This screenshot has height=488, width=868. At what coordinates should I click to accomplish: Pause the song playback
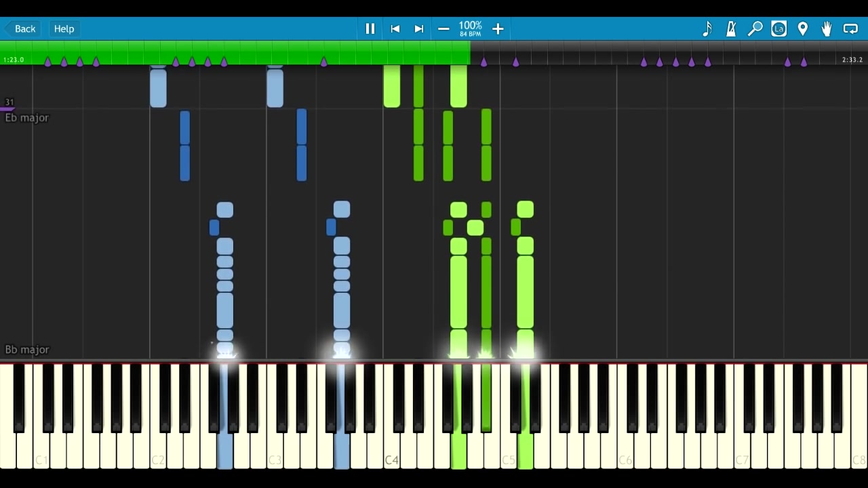pyautogui.click(x=370, y=28)
